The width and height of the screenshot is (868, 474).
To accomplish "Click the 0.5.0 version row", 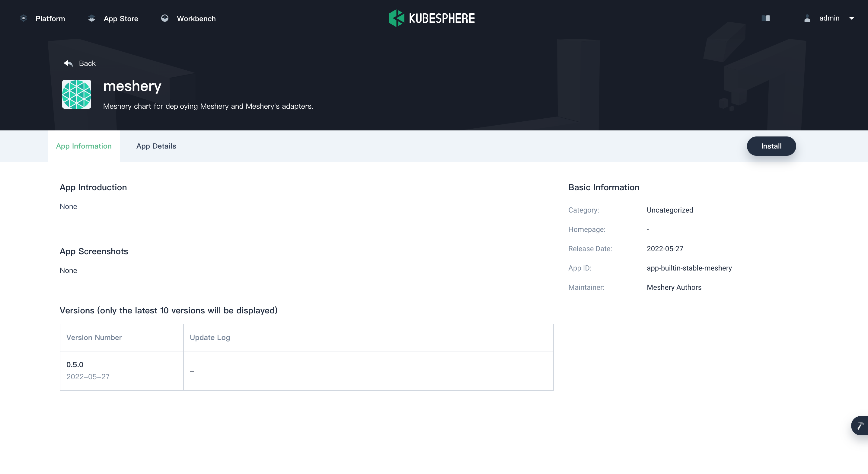I will 75,364.
